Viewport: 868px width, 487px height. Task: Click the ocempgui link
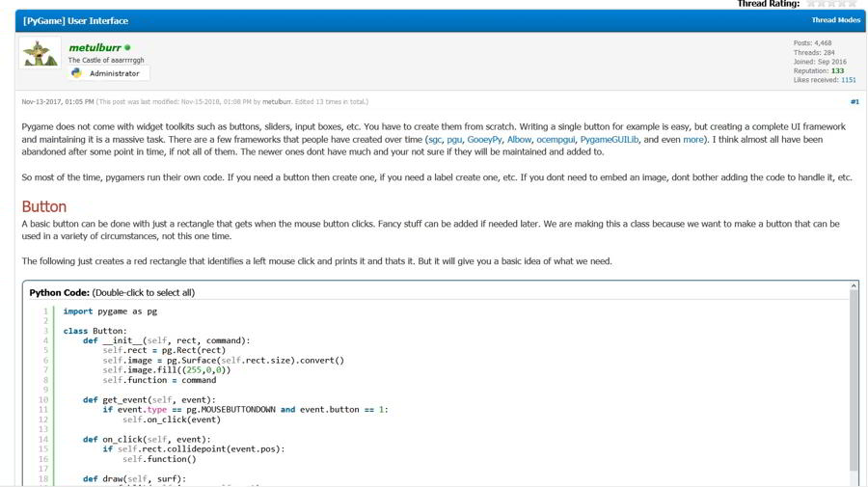(556, 140)
